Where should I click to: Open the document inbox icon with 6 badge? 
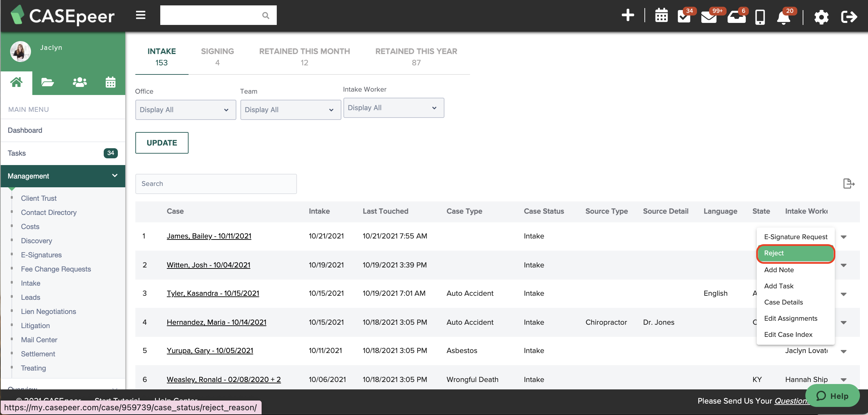737,17
